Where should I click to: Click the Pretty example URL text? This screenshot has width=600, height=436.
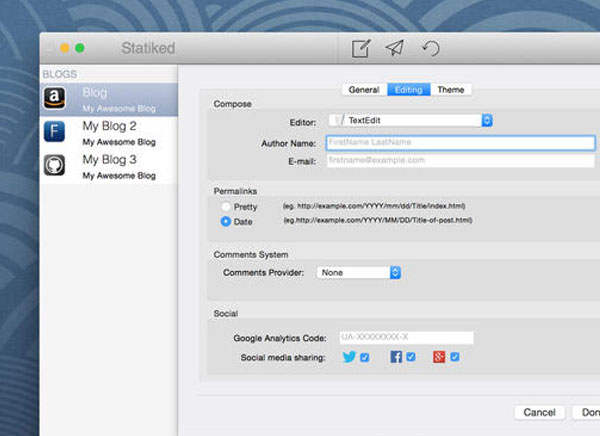[374, 206]
